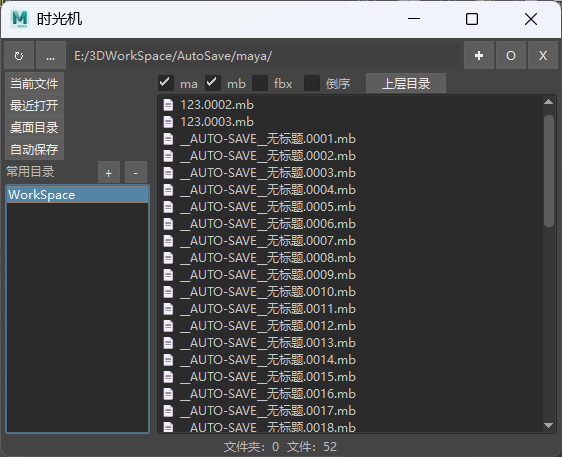Toggle the mb file filter checkbox

tap(213, 83)
